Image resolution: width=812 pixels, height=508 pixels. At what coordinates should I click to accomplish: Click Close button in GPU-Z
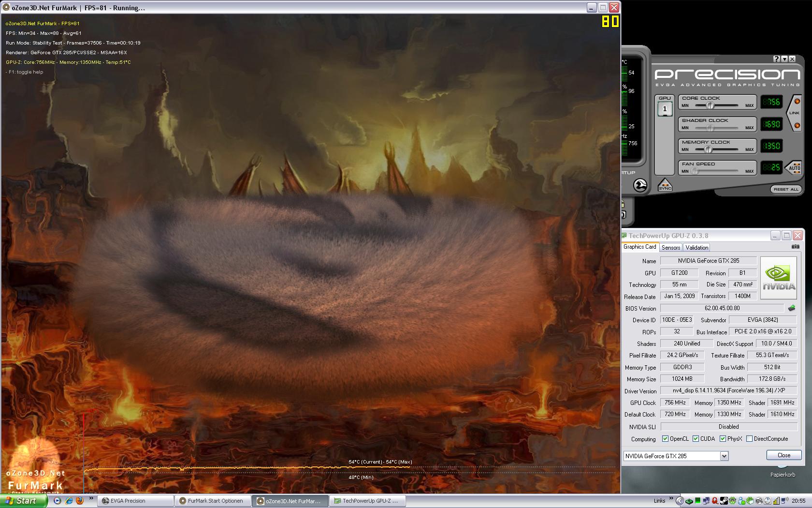pos(784,455)
